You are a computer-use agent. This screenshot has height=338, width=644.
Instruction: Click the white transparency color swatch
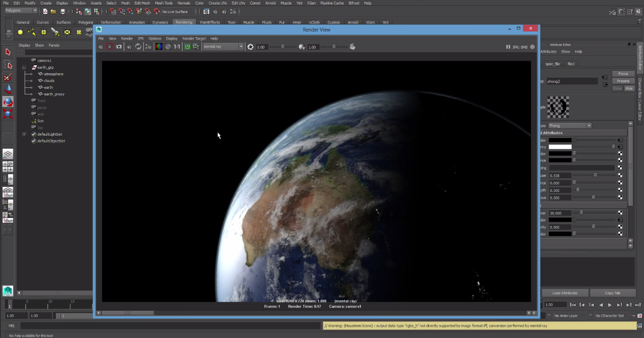click(560, 147)
